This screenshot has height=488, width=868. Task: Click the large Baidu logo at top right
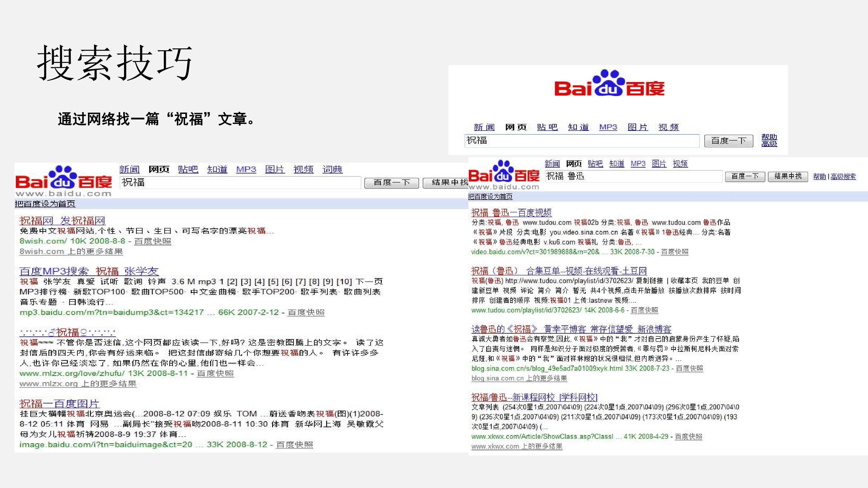pyautogui.click(x=609, y=83)
